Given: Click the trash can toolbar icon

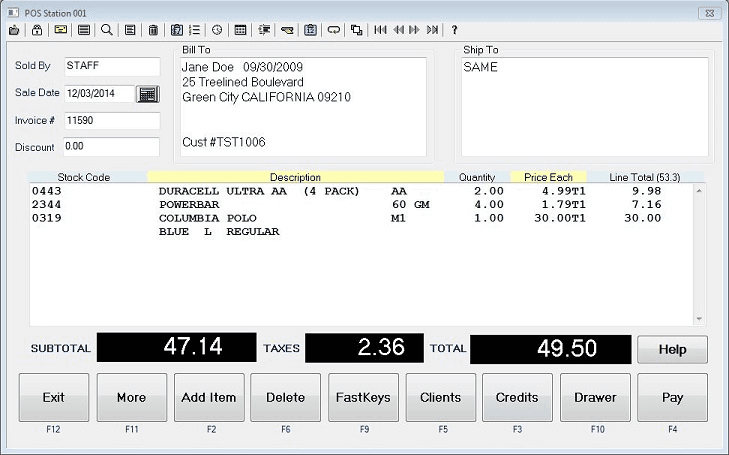Looking at the screenshot, I should click(153, 30).
